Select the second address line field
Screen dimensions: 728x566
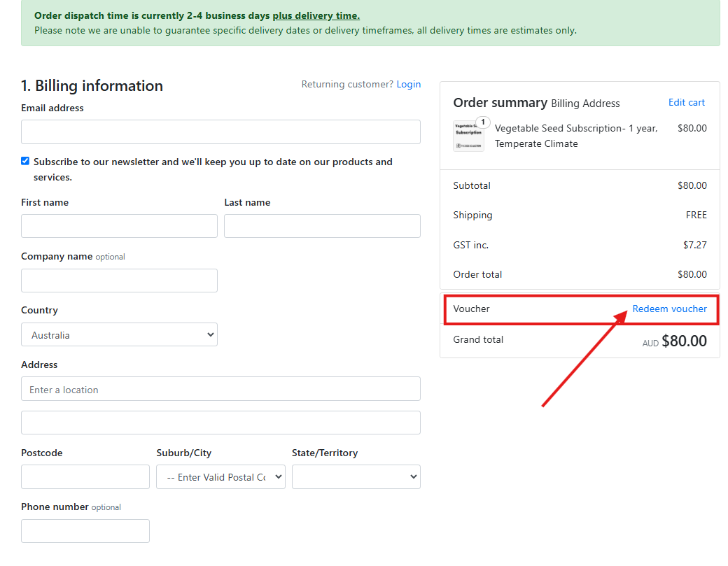click(x=220, y=422)
